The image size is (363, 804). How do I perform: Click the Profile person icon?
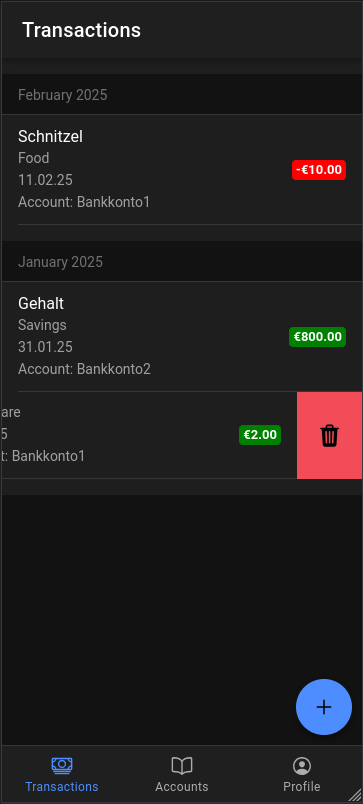302,766
